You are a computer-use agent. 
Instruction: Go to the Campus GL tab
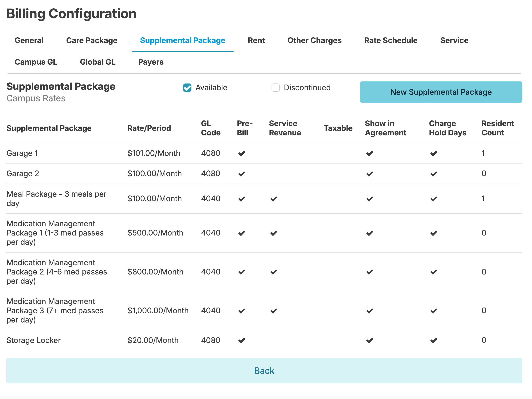tap(36, 62)
